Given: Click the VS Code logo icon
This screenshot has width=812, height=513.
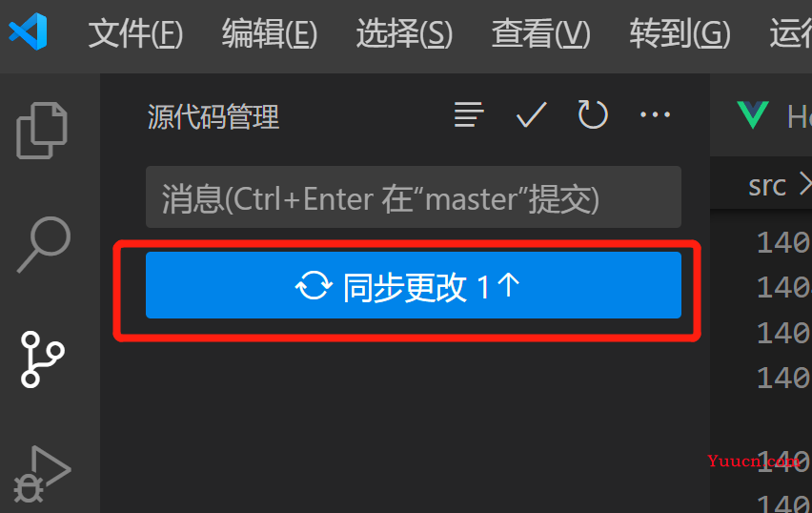Looking at the screenshot, I should [x=29, y=31].
